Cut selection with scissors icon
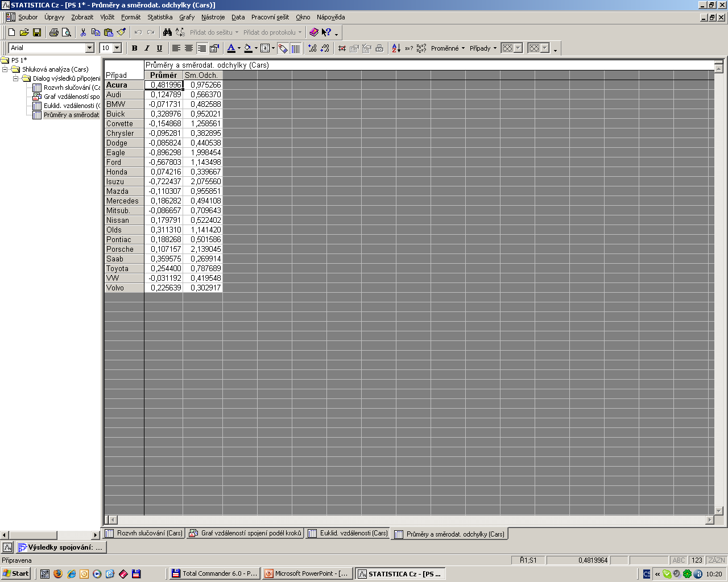This screenshot has width=728, height=582. tap(83, 32)
